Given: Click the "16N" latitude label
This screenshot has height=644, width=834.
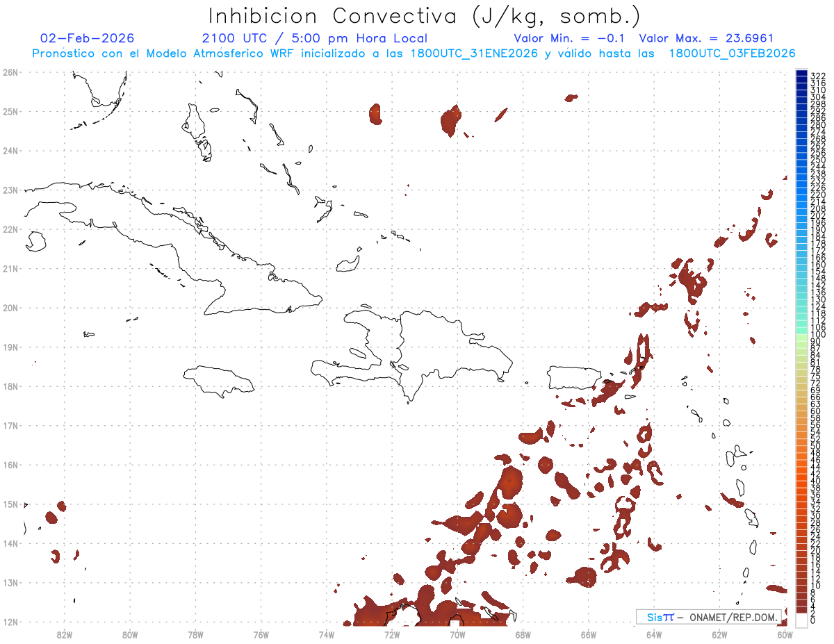Looking at the screenshot, I should click(10, 465).
